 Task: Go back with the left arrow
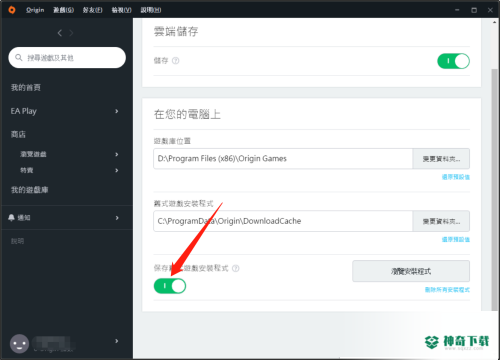point(60,33)
